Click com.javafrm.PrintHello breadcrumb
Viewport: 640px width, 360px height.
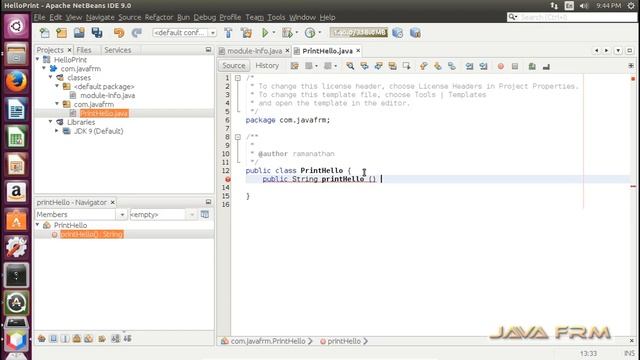268,341
